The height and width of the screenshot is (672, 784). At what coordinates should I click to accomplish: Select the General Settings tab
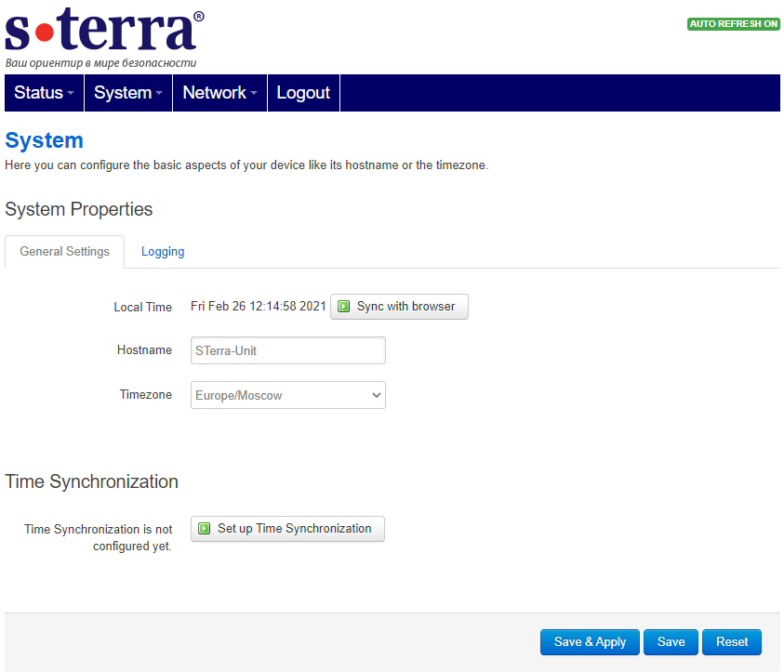coord(64,251)
